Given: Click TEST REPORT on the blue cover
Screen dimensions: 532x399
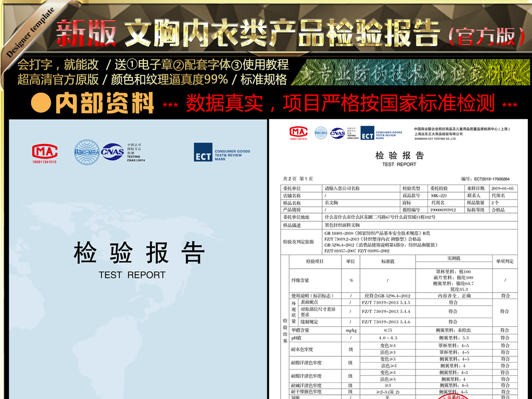Looking at the screenshot, I should (132, 275).
